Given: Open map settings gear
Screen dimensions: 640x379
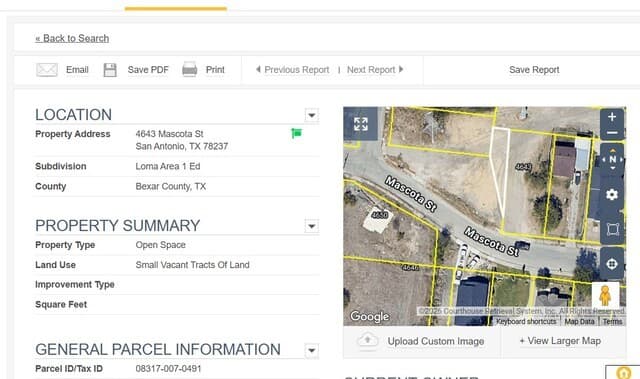Looking at the screenshot, I should pyautogui.click(x=612, y=195).
